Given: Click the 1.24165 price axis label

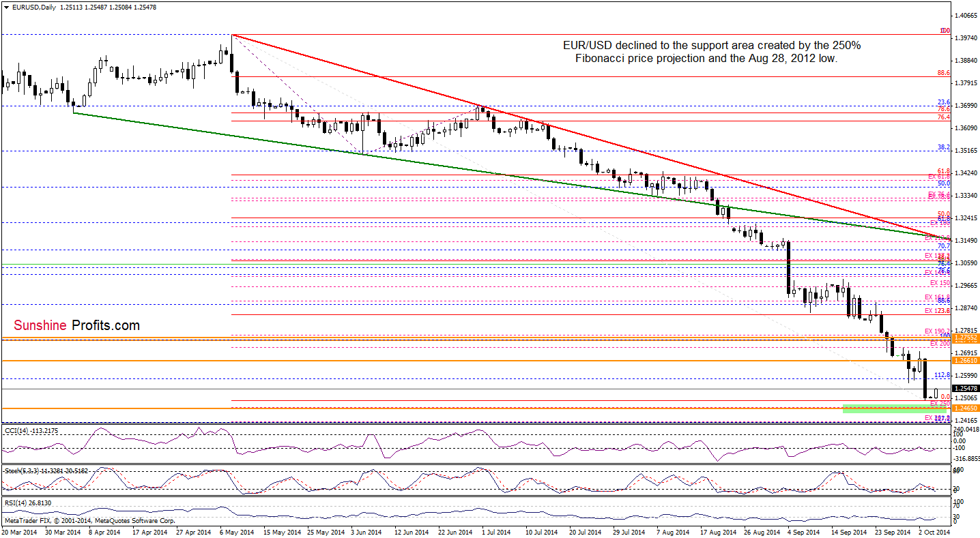Looking at the screenshot, I should point(967,420).
